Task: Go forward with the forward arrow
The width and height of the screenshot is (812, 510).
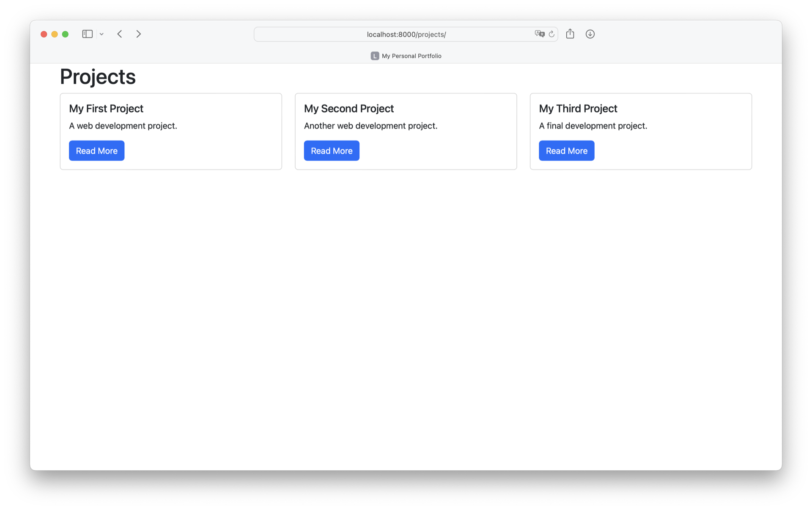Action: (138, 34)
